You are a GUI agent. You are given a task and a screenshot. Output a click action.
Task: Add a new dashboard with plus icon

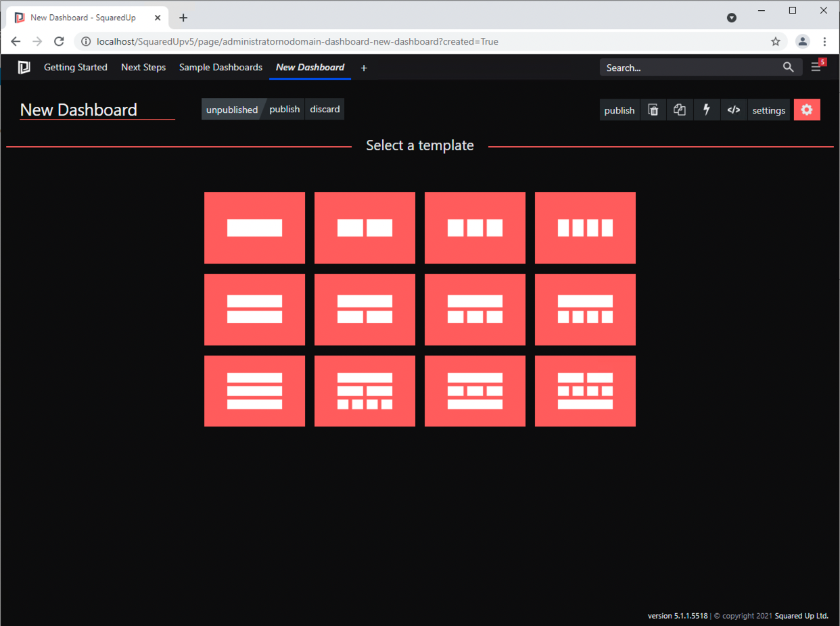pos(364,68)
